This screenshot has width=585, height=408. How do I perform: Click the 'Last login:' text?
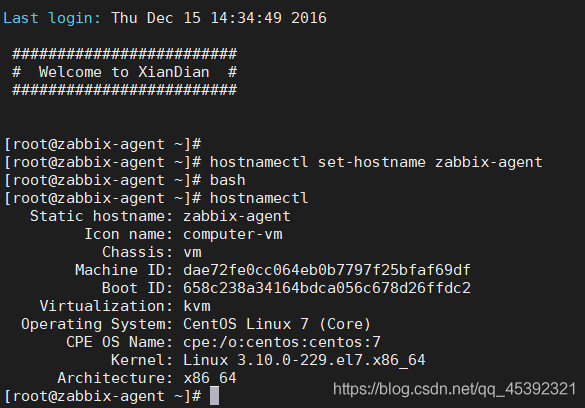point(52,18)
